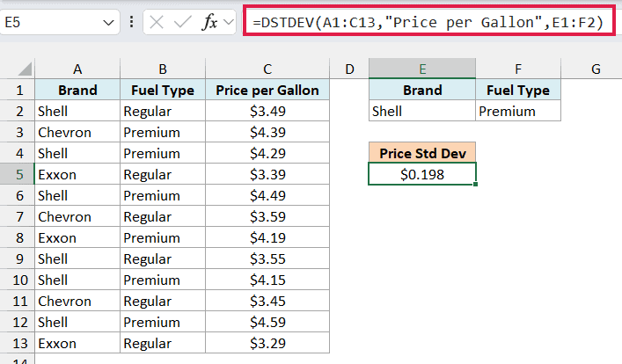Select price cell $4.59

[267, 322]
